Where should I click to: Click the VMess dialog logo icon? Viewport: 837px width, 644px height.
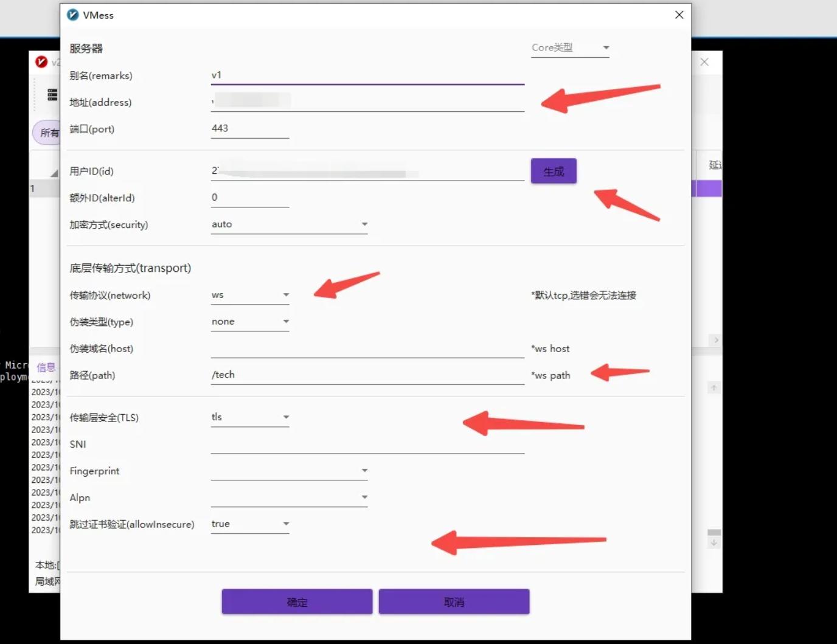(x=73, y=15)
